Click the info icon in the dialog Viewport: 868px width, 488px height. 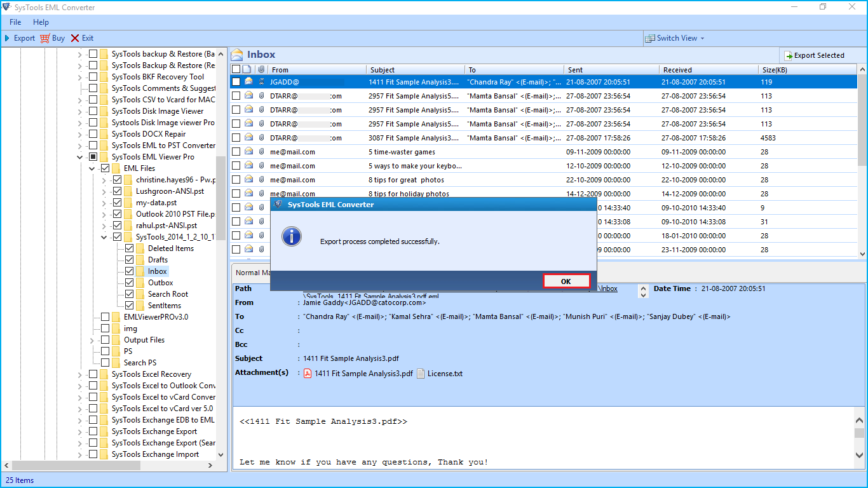click(292, 236)
